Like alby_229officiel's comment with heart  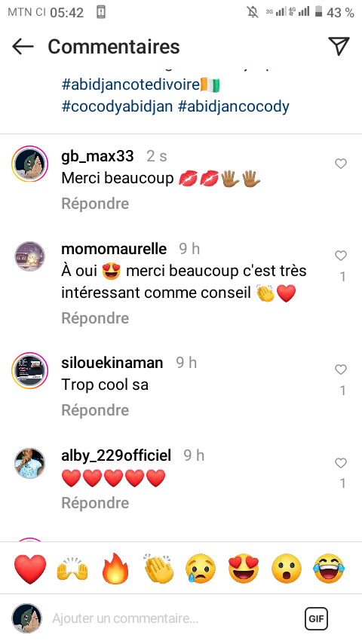341,463
